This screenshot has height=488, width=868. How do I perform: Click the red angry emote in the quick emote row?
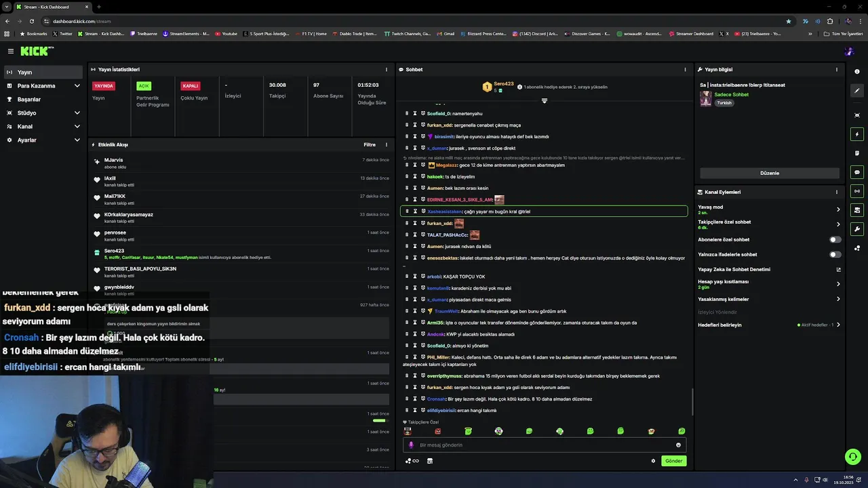[x=437, y=431]
